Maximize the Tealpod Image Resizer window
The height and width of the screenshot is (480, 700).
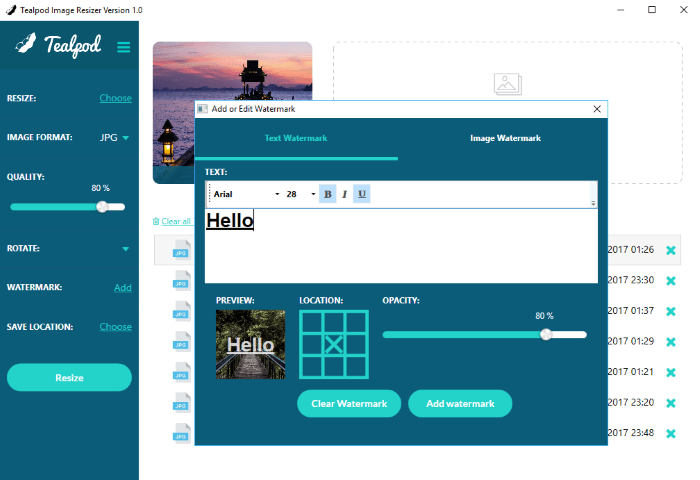[652, 10]
